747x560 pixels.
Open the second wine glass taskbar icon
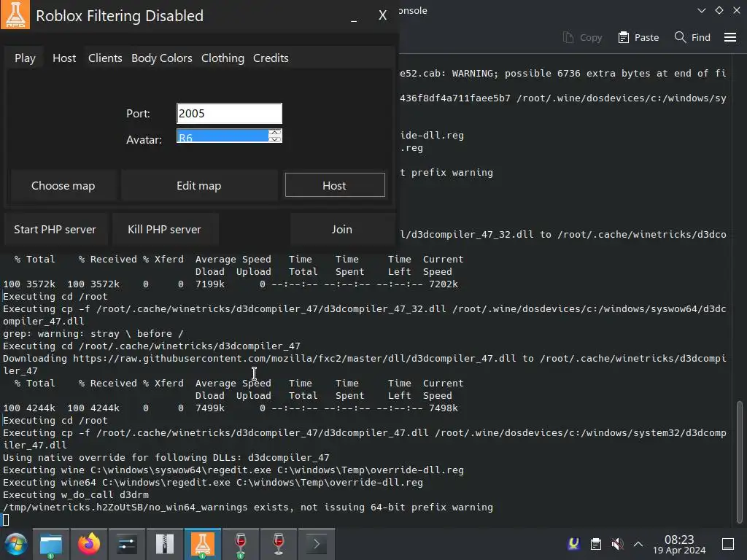[279, 544]
